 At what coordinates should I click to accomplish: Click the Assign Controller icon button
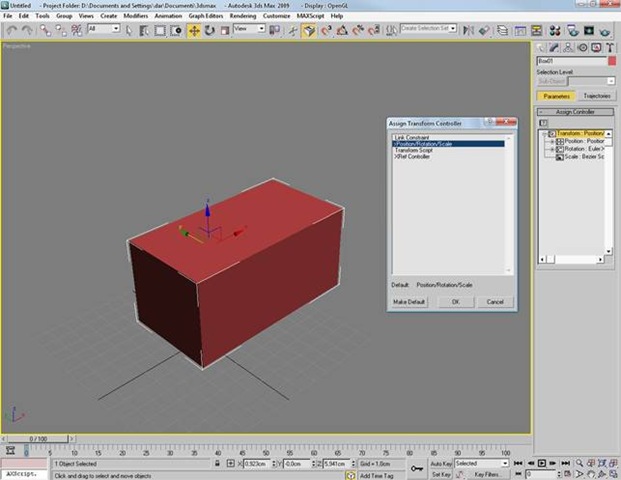tap(543, 124)
